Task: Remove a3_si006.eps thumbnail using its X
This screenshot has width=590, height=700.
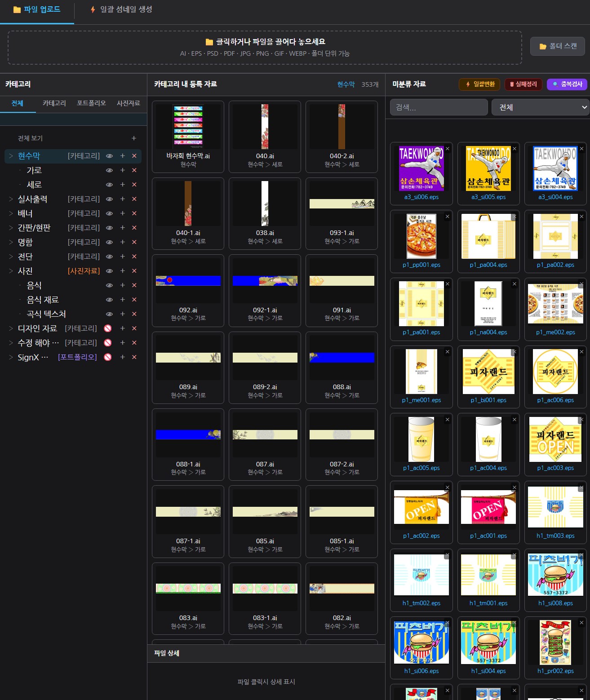Action: pos(447,149)
